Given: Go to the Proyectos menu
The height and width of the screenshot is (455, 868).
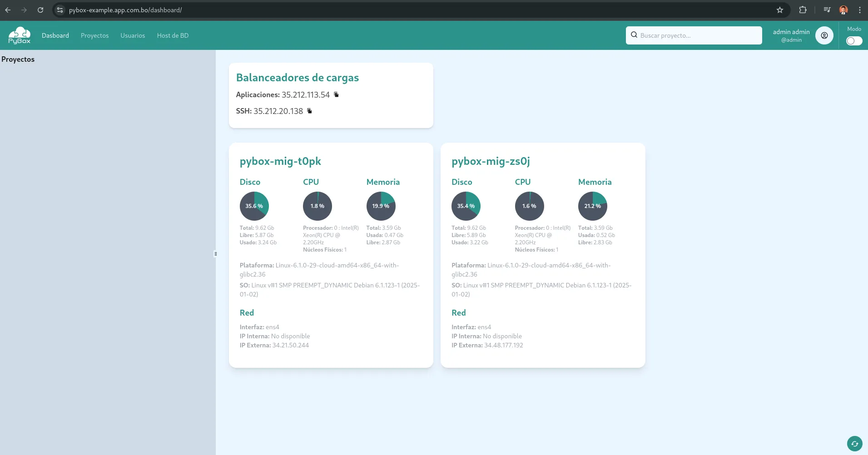Looking at the screenshot, I should (94, 35).
